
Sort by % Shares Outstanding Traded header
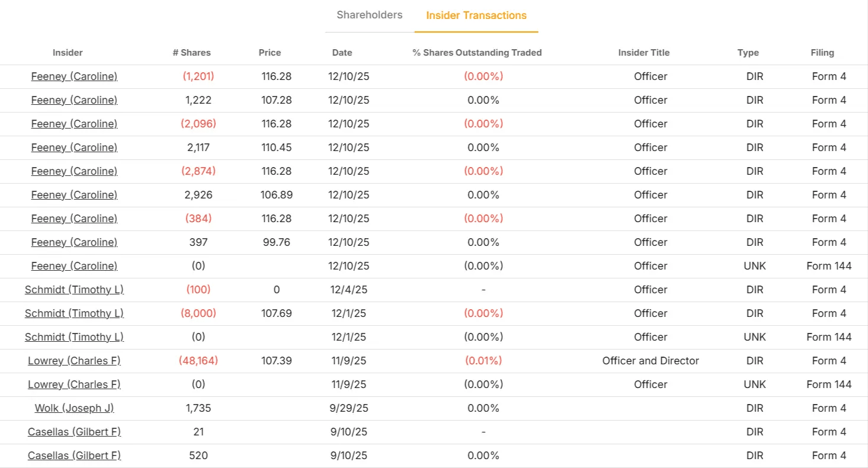478,52
